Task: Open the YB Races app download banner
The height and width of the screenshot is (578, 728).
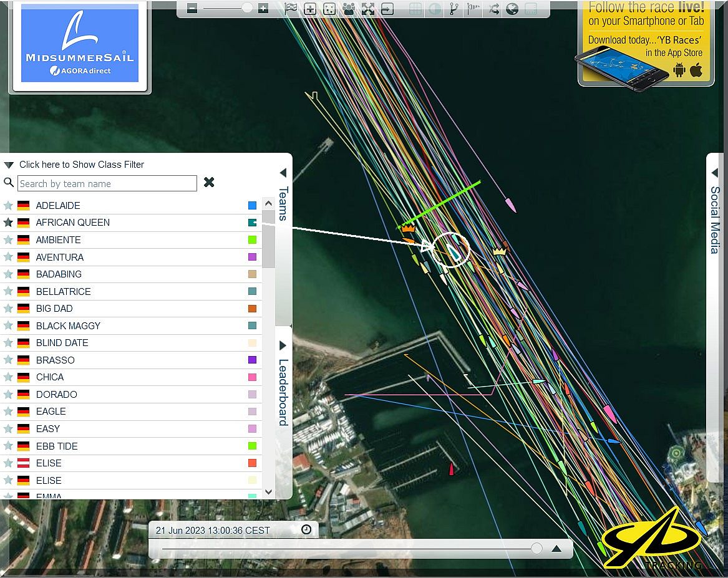Action: (645, 41)
